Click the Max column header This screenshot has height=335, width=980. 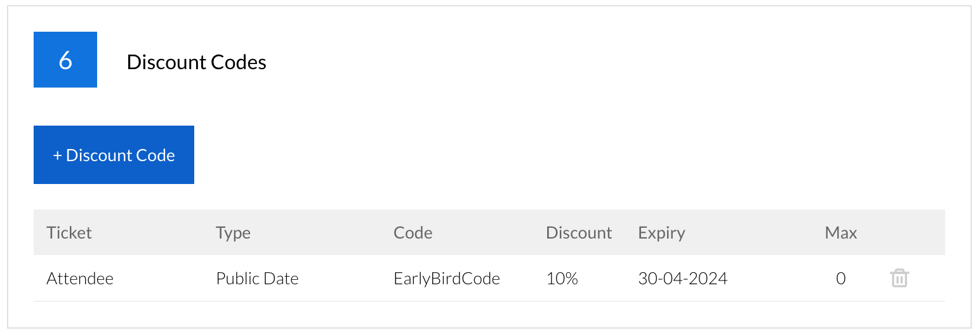click(x=840, y=233)
